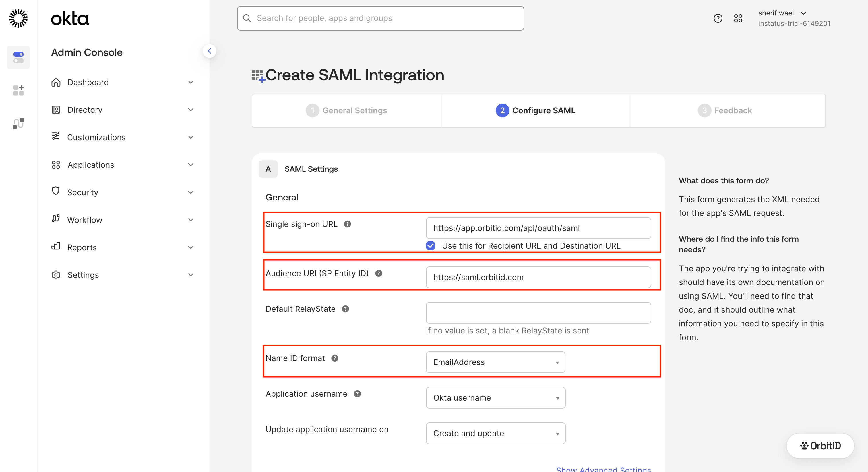868x472 pixels.
Task: Click the okta wordmark logo
Action: pyautogui.click(x=70, y=19)
